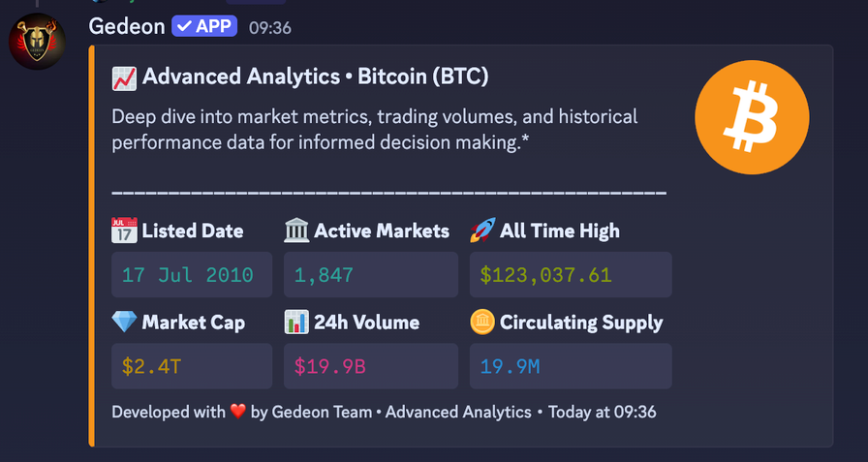Image resolution: width=868 pixels, height=462 pixels.
Task: Click the rocket icon by All Time High
Action: 482,231
